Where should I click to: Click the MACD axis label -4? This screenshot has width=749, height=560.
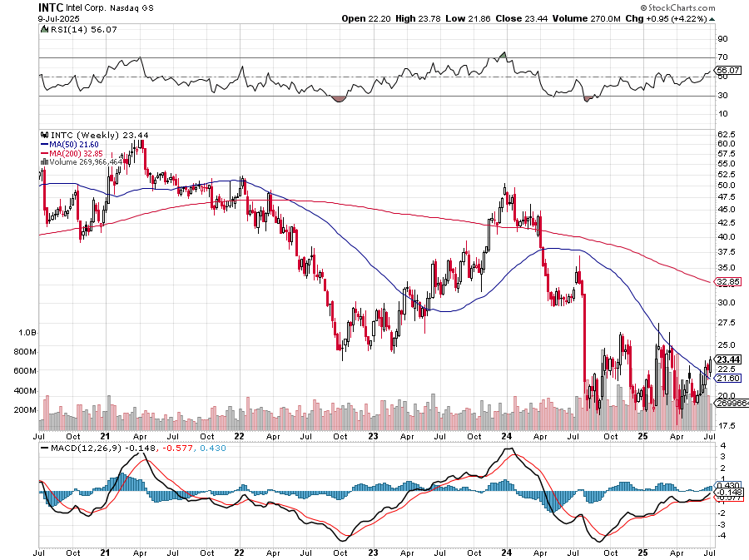(x=722, y=536)
